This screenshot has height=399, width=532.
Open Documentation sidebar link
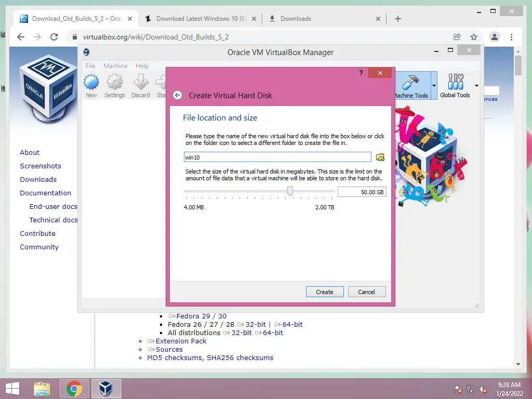[x=46, y=193]
